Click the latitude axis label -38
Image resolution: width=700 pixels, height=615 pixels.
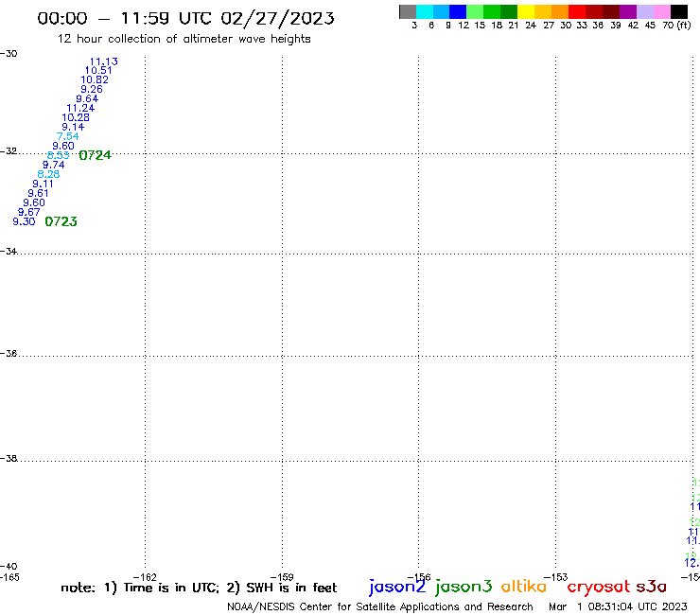coord(9,459)
